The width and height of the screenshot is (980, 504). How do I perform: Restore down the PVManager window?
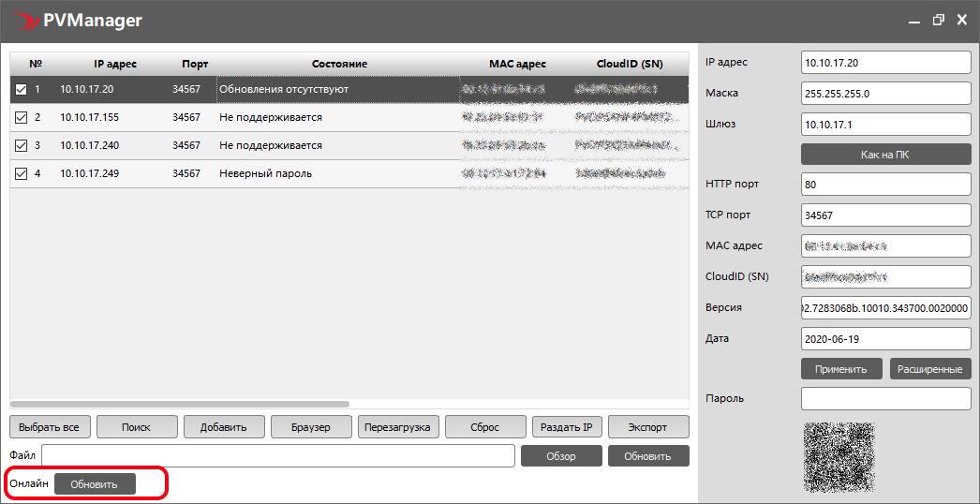938,21
